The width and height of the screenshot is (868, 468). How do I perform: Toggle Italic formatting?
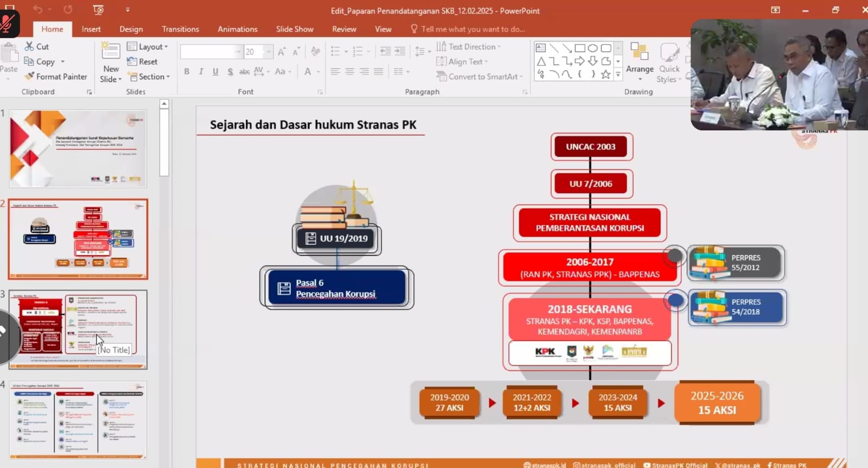[x=201, y=72]
